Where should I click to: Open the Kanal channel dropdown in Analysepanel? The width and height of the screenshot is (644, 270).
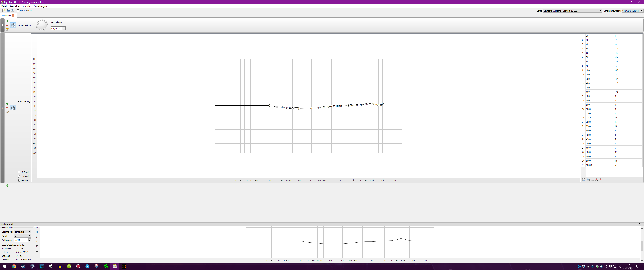pos(23,236)
